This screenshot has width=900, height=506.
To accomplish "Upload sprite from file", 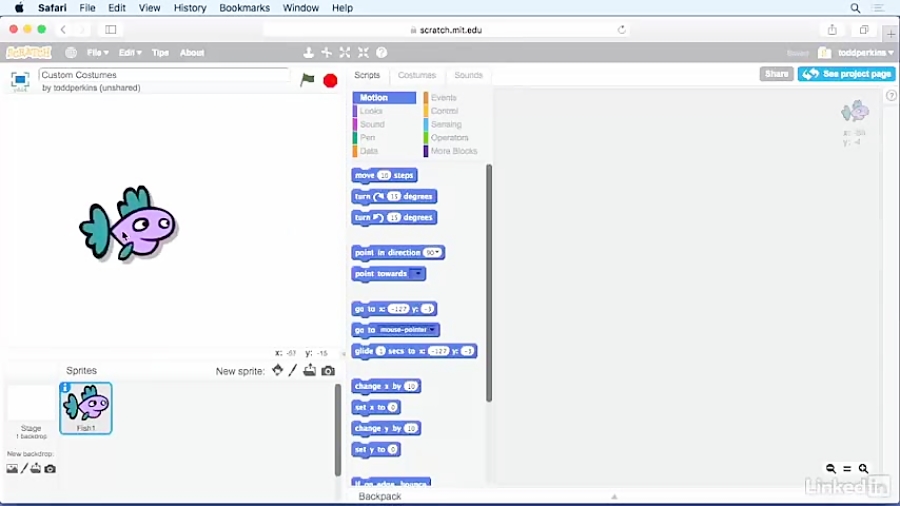I will (310, 371).
